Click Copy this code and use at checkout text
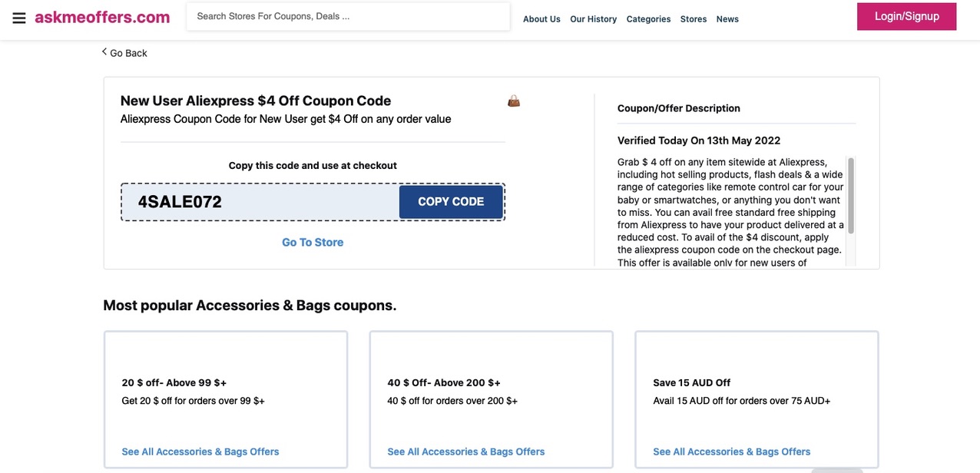 (313, 166)
